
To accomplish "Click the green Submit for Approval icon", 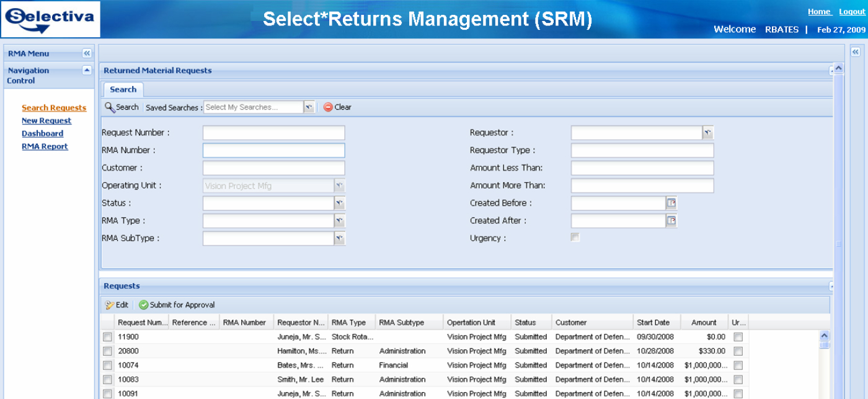I will coord(144,305).
